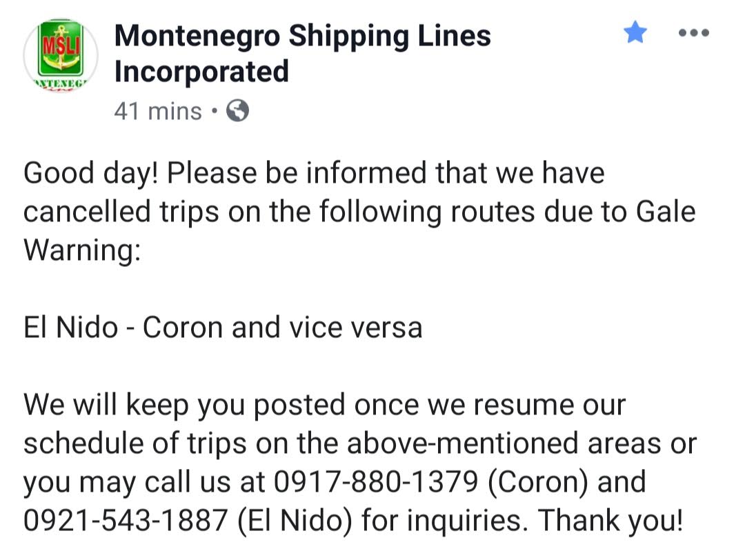
Task: Click the word 'Incorporated' in page title
Action: [x=201, y=72]
